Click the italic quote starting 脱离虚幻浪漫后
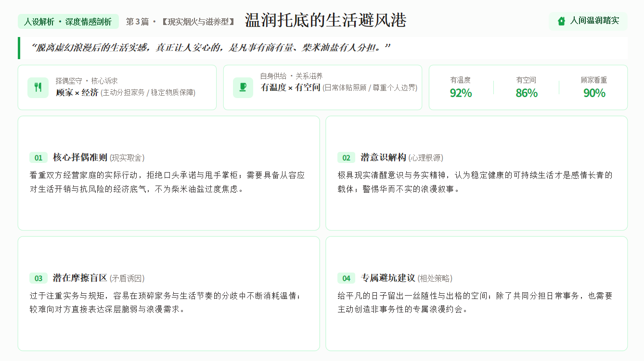The width and height of the screenshot is (644, 361). pos(210,48)
